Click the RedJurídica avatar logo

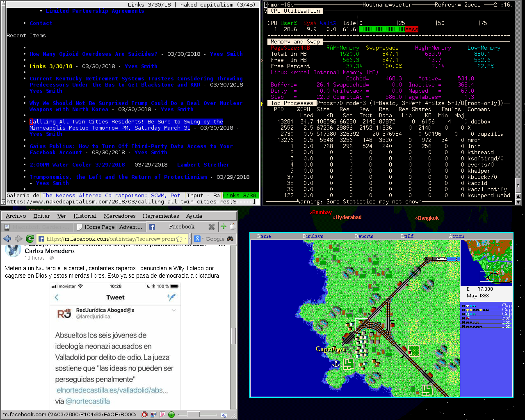[x=64, y=314]
